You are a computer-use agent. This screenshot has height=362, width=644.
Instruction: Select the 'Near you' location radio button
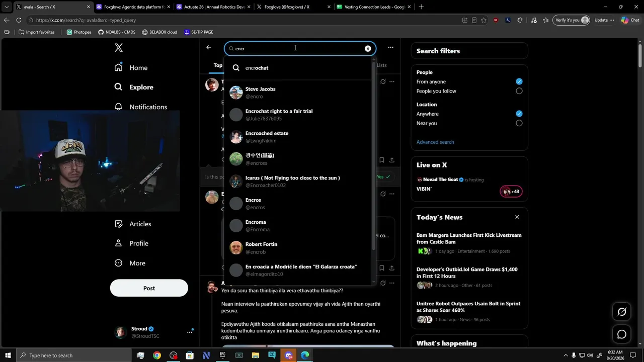click(x=519, y=123)
